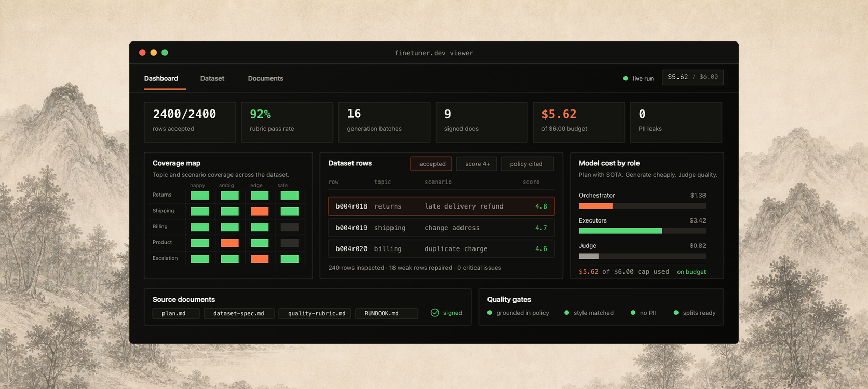Click Product safe gray coverage cell
The height and width of the screenshot is (389, 868).
coord(290,243)
